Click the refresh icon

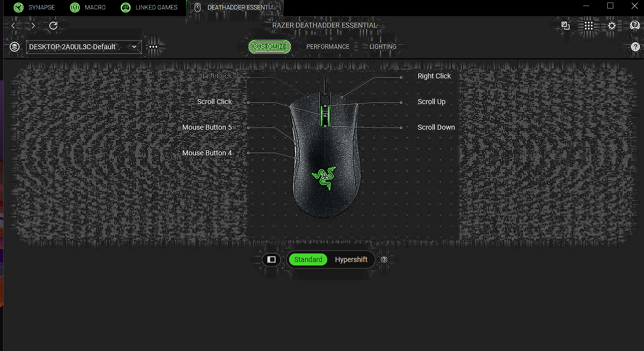(x=53, y=26)
